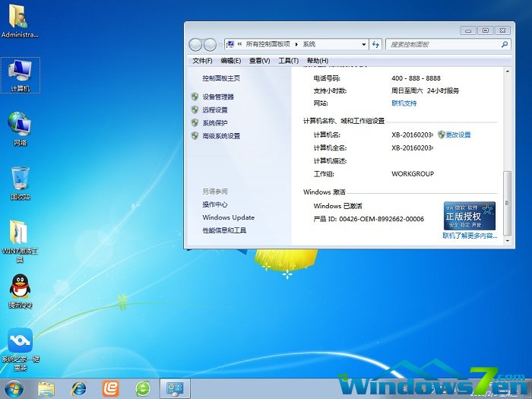Click the WORKGROUP value text
Image resolution: width=532 pixels, height=399 pixels.
coord(413,174)
